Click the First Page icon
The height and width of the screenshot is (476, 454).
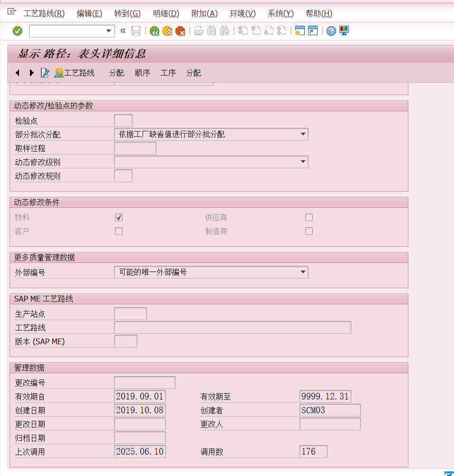[x=243, y=31]
